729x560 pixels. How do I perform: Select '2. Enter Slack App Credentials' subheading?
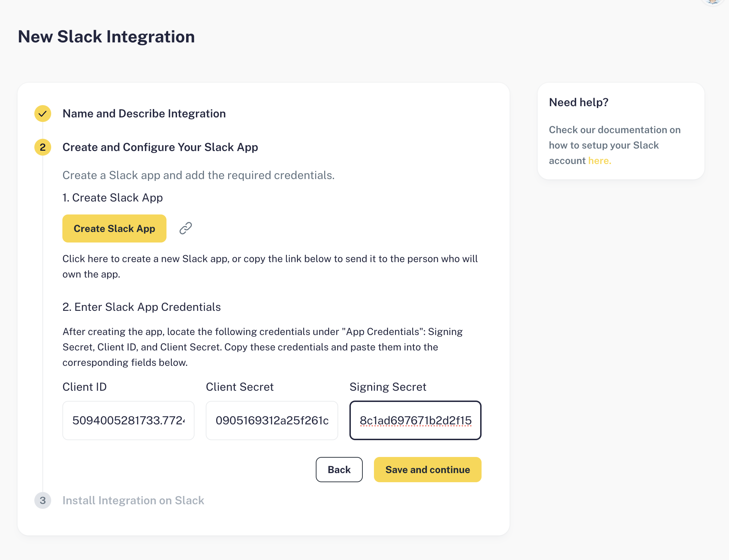[142, 307]
